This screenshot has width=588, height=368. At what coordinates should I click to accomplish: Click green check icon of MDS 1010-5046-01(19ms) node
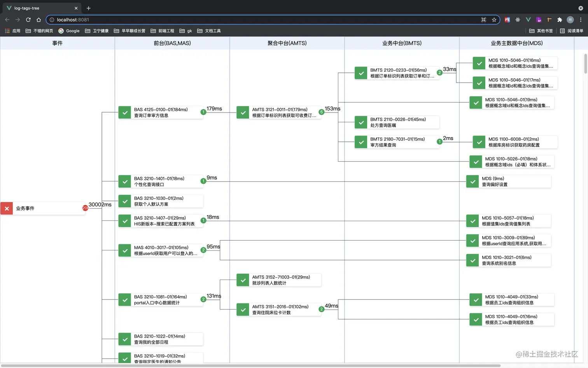[476, 103]
